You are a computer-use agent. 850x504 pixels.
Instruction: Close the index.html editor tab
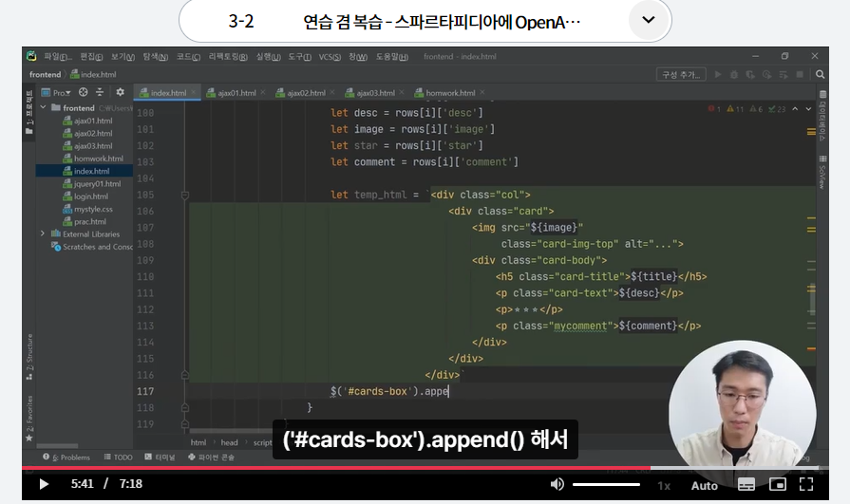pyautogui.click(x=193, y=92)
